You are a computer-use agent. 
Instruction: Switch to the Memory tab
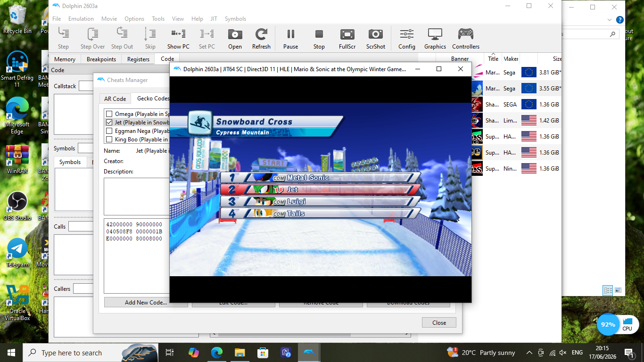(65, 59)
